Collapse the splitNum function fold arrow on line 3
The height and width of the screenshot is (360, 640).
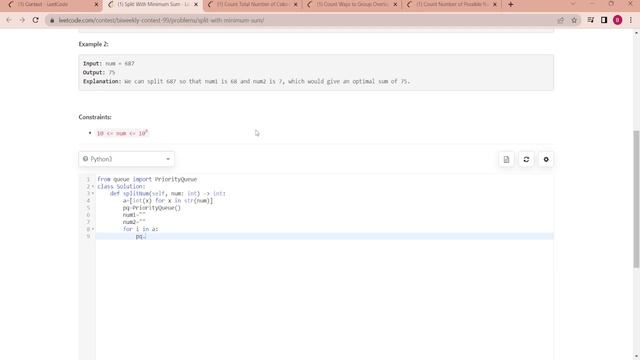tap(93, 193)
